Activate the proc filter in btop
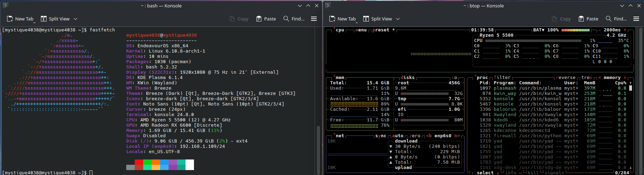Screen dimensions: 644x175 coord(502,78)
